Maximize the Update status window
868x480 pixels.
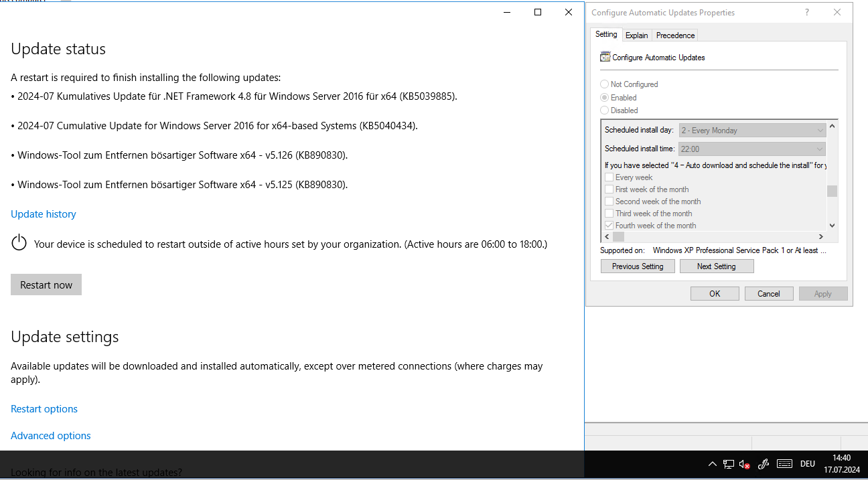(537, 12)
